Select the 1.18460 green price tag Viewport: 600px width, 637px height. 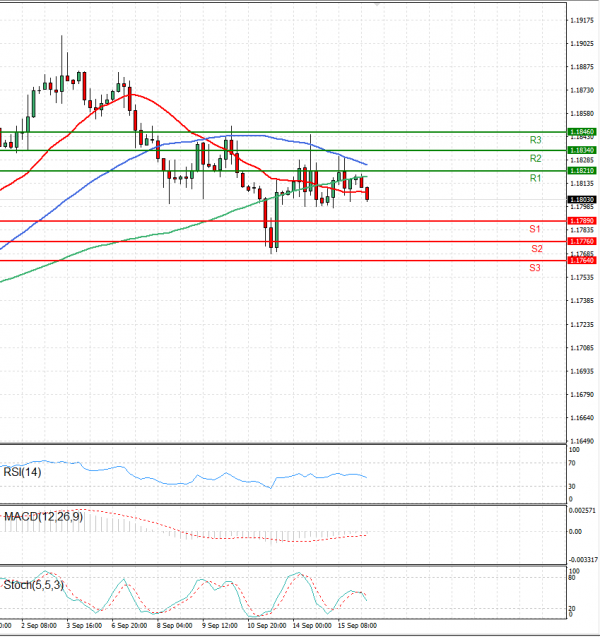(x=582, y=132)
